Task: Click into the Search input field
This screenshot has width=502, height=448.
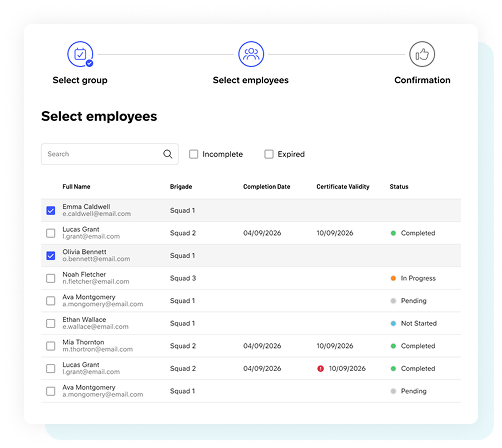Action: pos(110,154)
